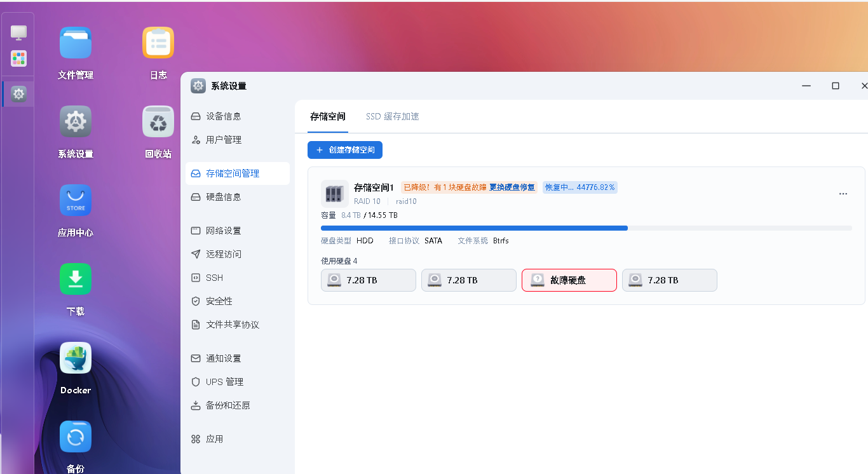The height and width of the screenshot is (474, 868).
Task: Open the colorful app launcher grid icon
Action: pos(19,58)
